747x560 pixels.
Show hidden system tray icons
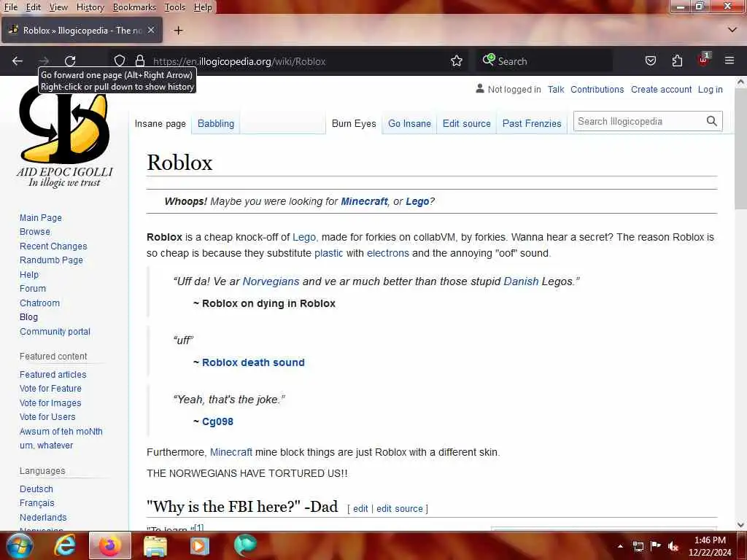pyautogui.click(x=620, y=546)
